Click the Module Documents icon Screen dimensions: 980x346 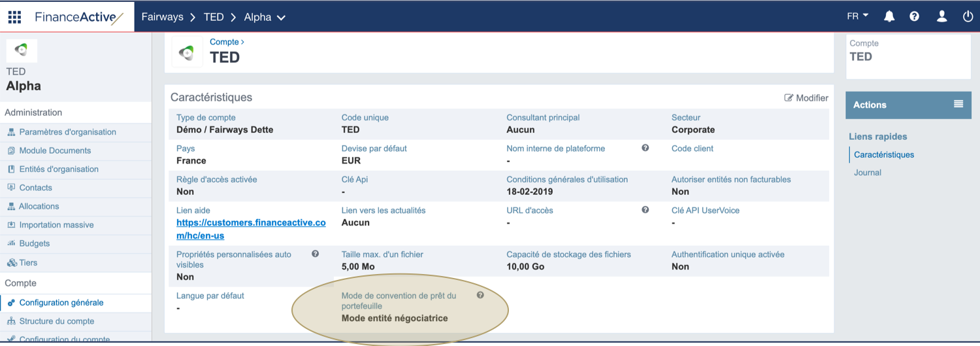coord(11,150)
